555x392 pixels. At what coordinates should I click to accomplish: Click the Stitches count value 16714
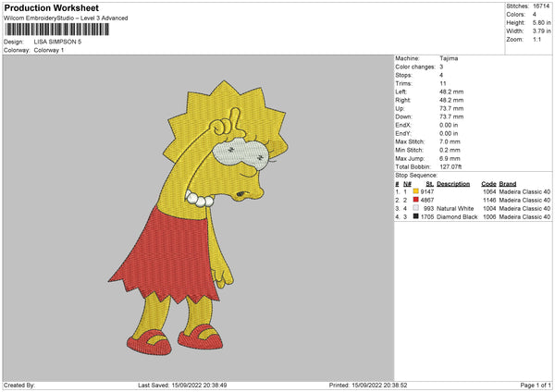541,6
